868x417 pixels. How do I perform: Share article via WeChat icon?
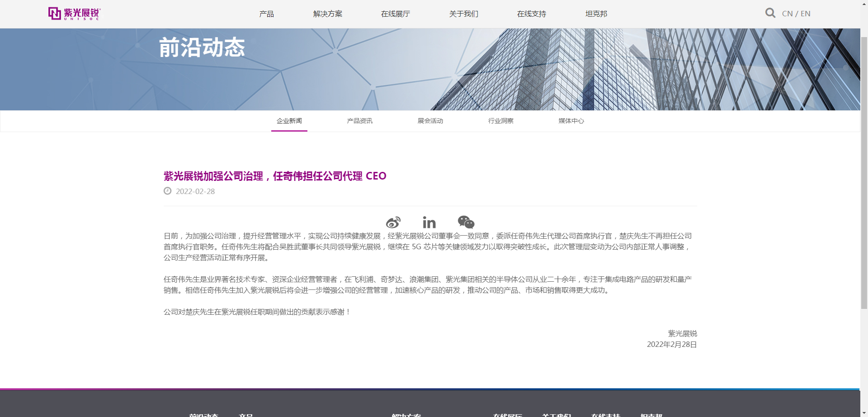tap(466, 222)
